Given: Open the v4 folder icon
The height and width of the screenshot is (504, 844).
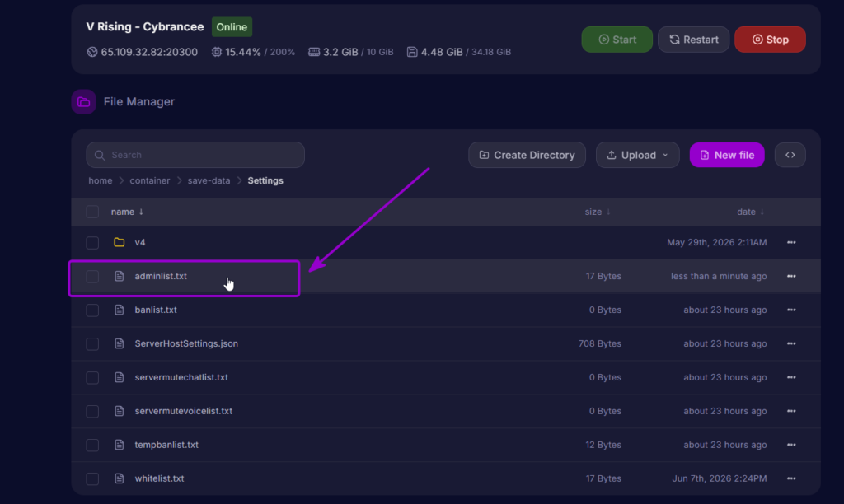Looking at the screenshot, I should (x=119, y=243).
